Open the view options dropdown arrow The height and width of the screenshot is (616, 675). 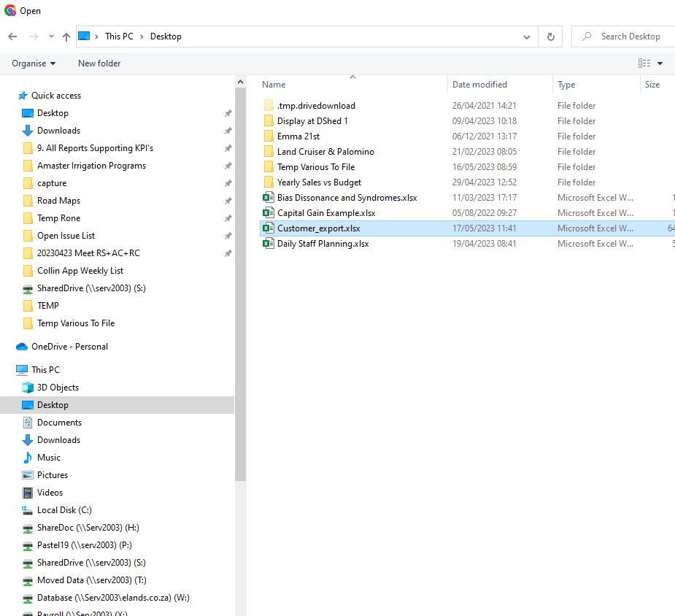pos(660,63)
